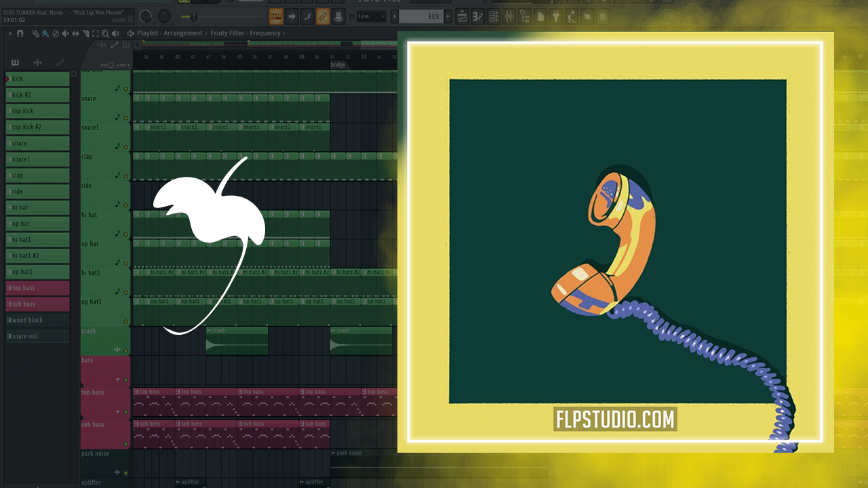The width and height of the screenshot is (868, 488).
Task: Toggle the STEP/SLIDE switch
Action: pyautogui.click(x=111, y=65)
